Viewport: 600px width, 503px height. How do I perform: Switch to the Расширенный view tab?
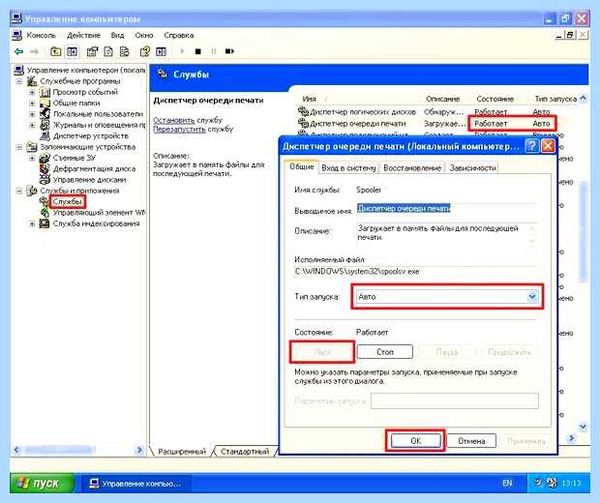tap(181, 451)
